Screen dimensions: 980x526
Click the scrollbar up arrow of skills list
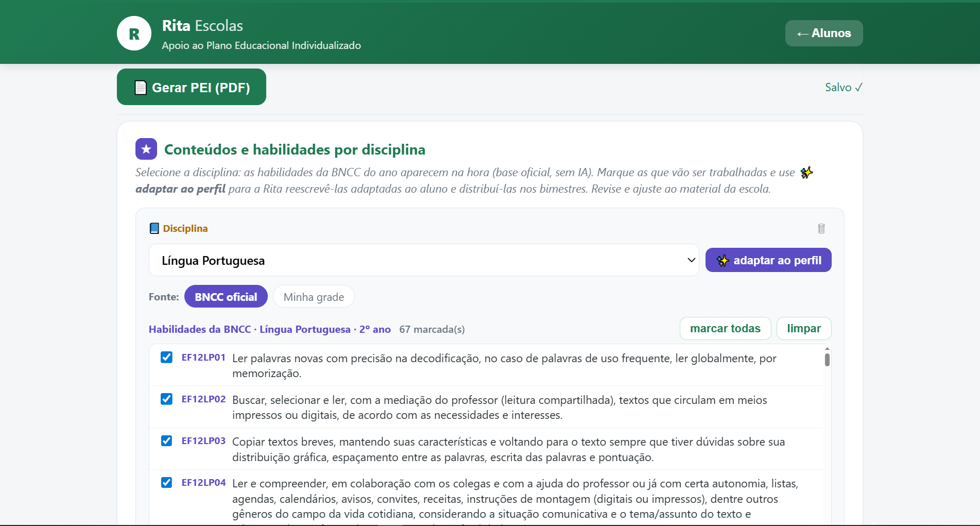[x=827, y=349]
